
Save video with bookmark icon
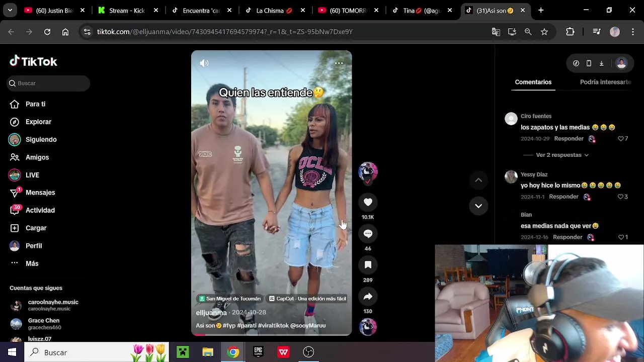coord(368,265)
